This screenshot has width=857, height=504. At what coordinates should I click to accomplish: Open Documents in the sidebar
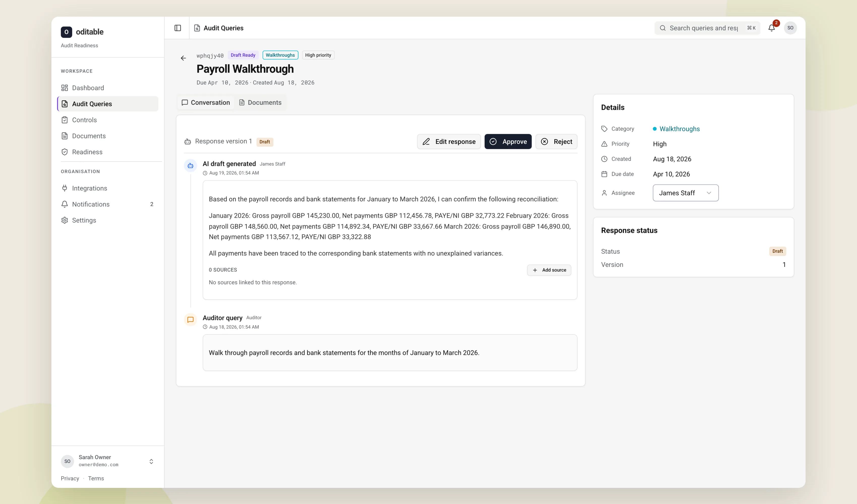(x=108, y=136)
